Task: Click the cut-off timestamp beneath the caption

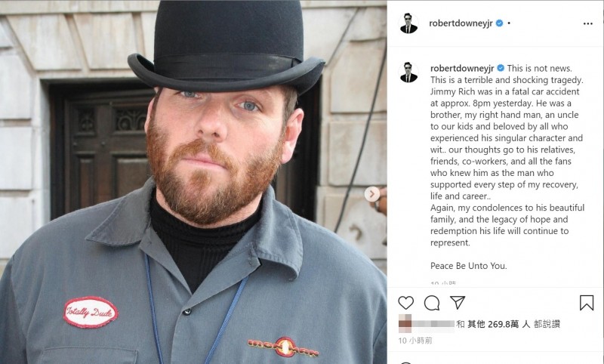Action: (443, 283)
